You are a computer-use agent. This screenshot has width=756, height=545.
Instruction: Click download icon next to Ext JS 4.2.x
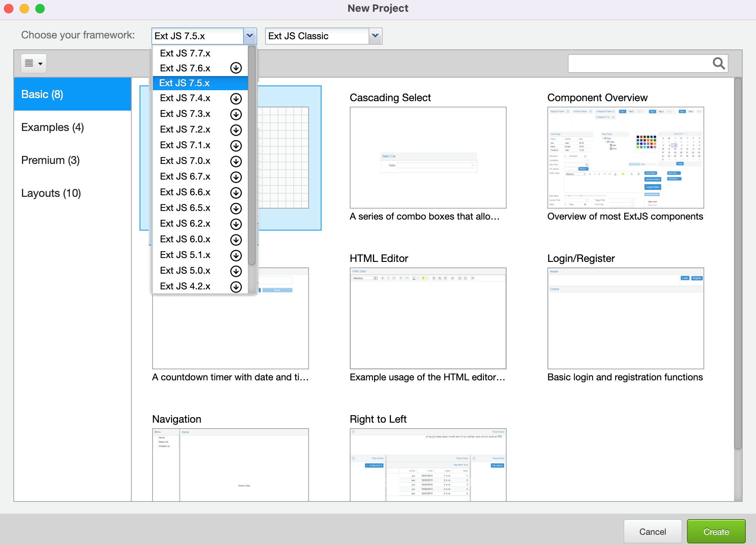tap(236, 287)
